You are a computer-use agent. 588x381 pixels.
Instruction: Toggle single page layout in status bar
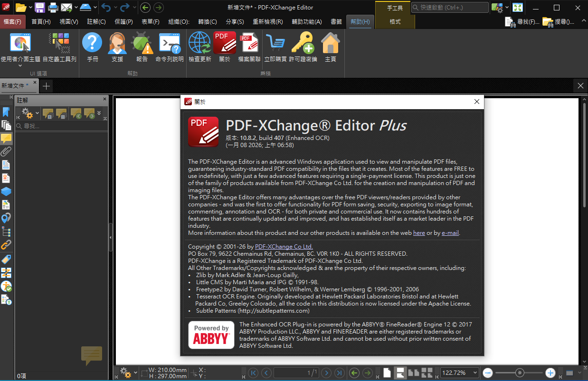(x=387, y=373)
